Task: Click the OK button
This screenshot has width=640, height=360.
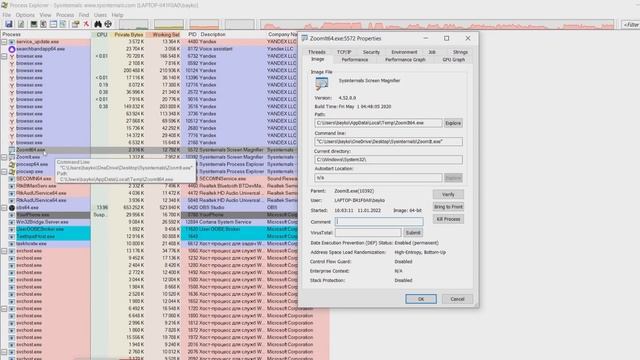Action: tap(421, 299)
